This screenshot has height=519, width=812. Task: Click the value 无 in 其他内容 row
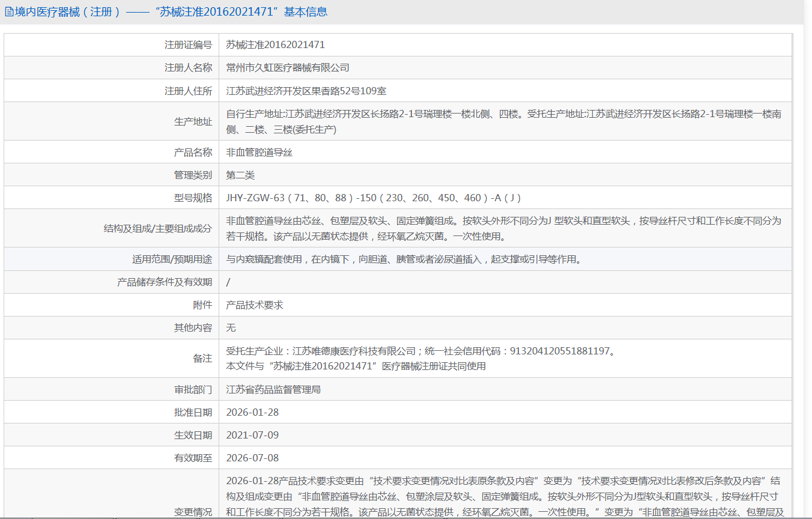231,328
